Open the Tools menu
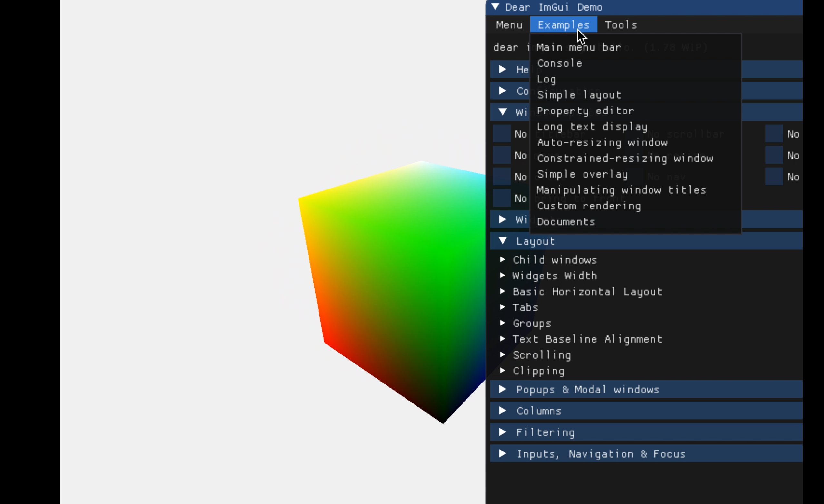 tap(621, 25)
